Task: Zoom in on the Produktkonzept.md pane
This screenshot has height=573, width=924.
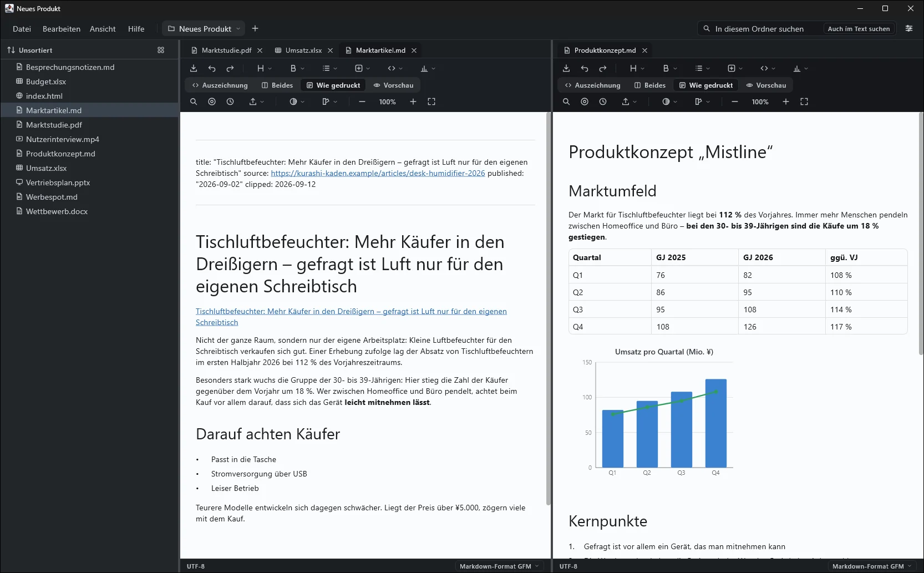Action: click(x=786, y=102)
